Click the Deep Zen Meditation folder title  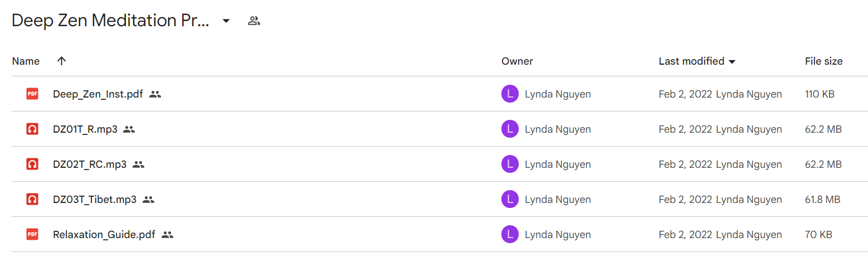(x=111, y=21)
